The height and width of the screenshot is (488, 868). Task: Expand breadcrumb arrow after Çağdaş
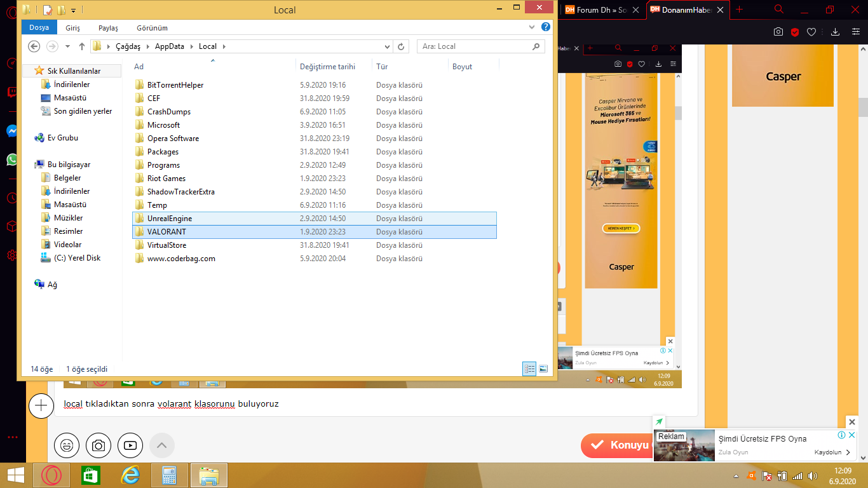click(x=147, y=46)
